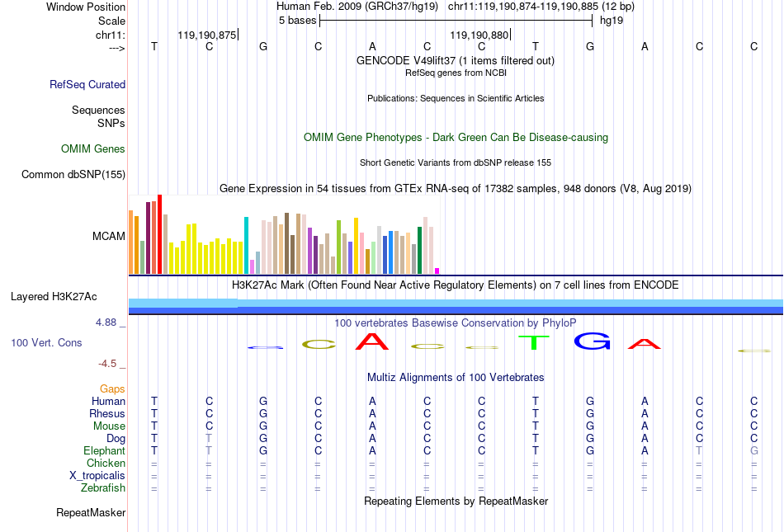
Task: Select the RepeatMasker track label
Action: pos(91,512)
